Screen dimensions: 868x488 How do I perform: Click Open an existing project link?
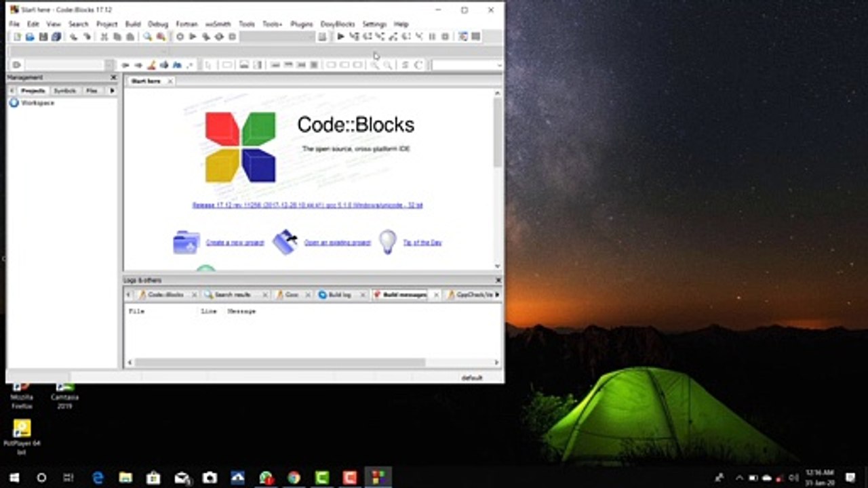pyautogui.click(x=337, y=243)
